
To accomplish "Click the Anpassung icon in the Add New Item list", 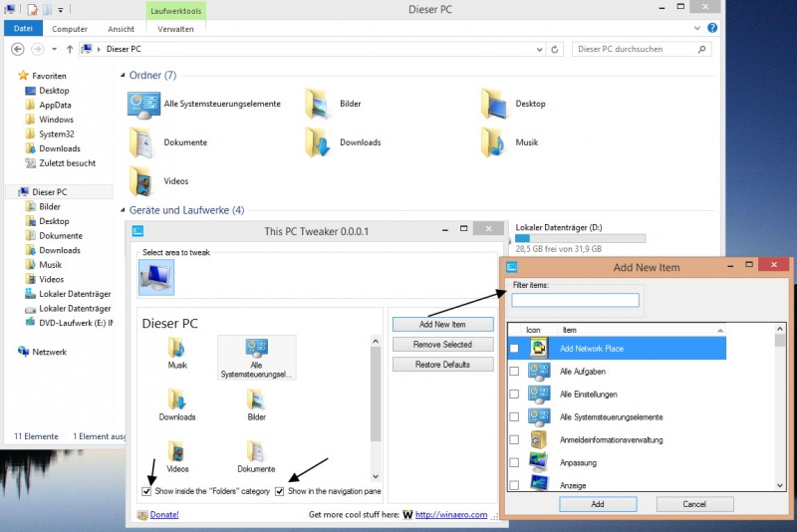I will [539, 462].
